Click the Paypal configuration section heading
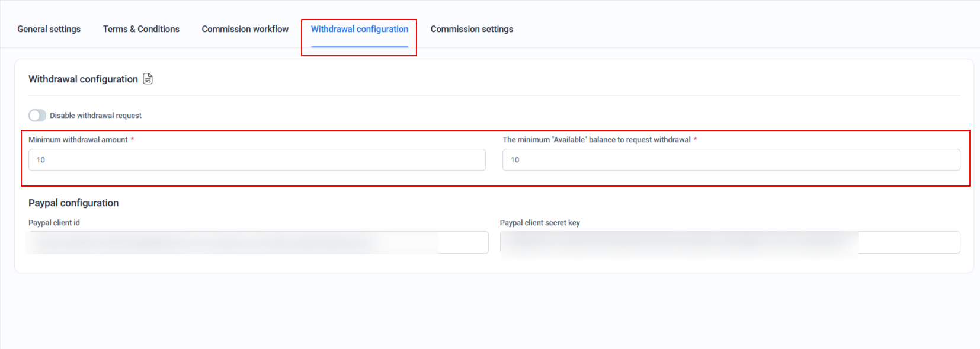 73,203
